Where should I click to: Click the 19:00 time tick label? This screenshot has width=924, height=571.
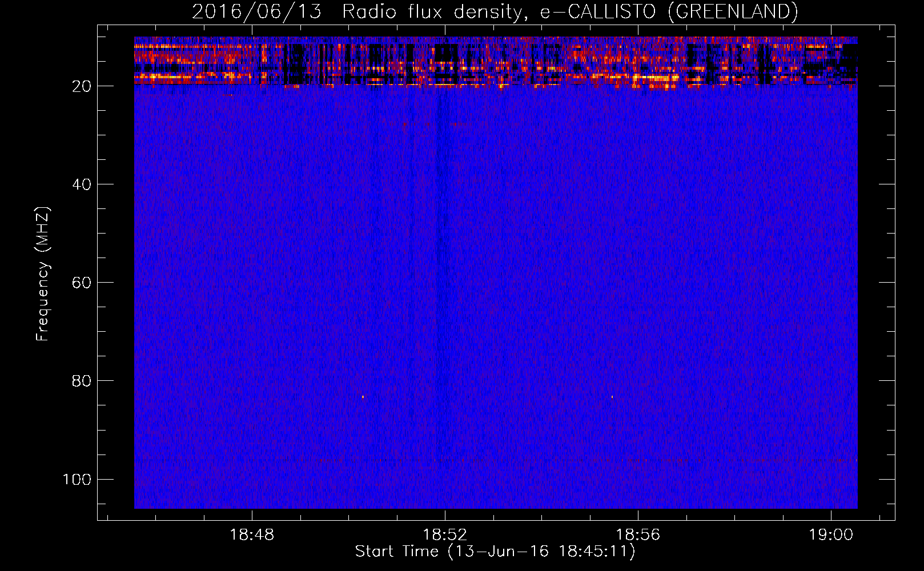[830, 534]
